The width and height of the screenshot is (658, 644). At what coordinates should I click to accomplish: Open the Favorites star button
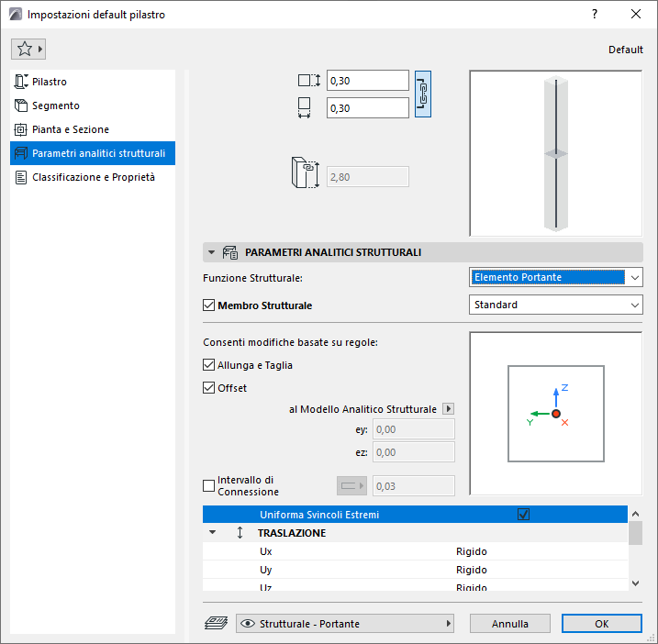pos(28,50)
